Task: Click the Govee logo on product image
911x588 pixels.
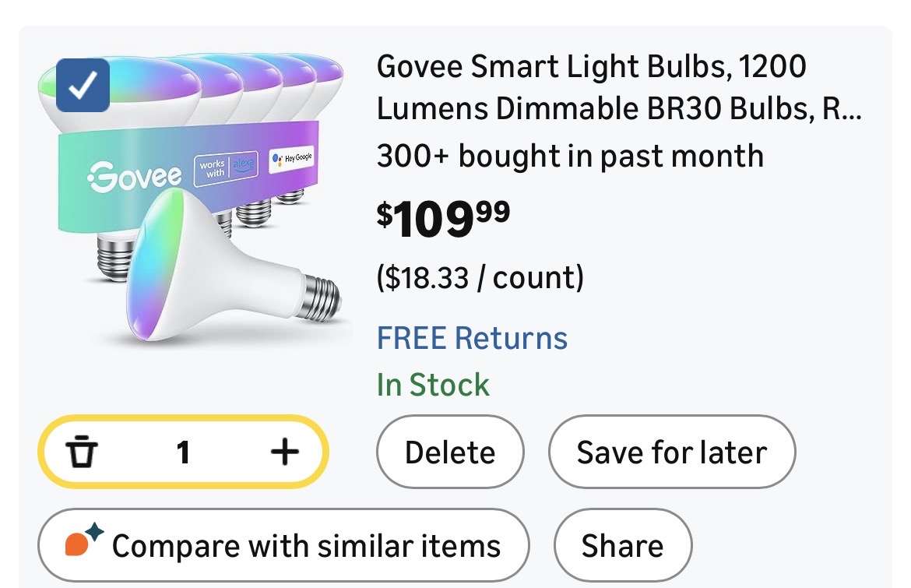Action: coord(134,176)
